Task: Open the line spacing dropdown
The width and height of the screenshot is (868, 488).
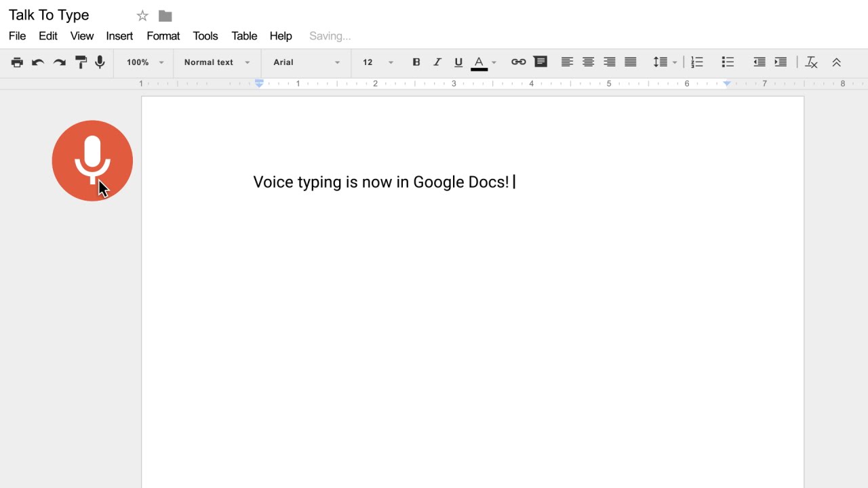Action: (x=663, y=62)
